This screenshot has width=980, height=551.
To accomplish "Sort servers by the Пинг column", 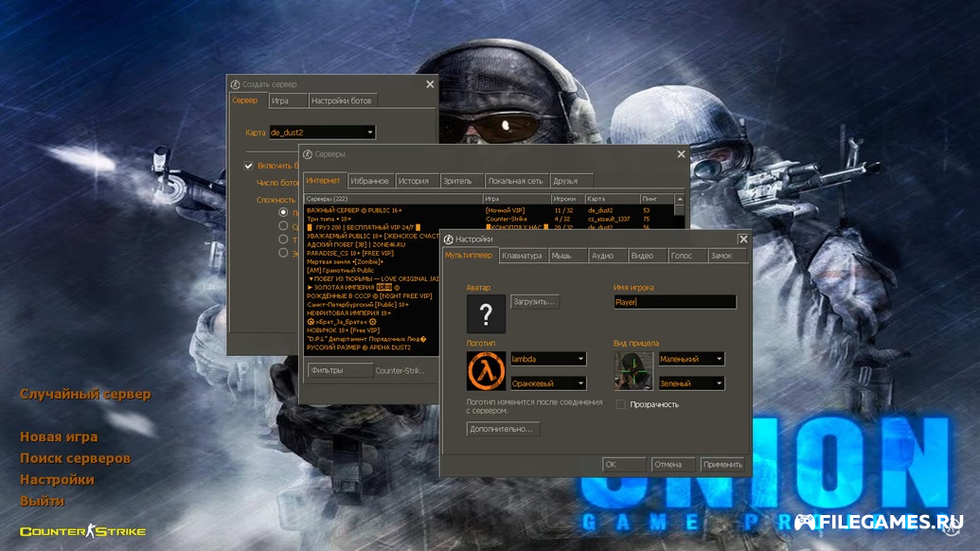I will (657, 199).
